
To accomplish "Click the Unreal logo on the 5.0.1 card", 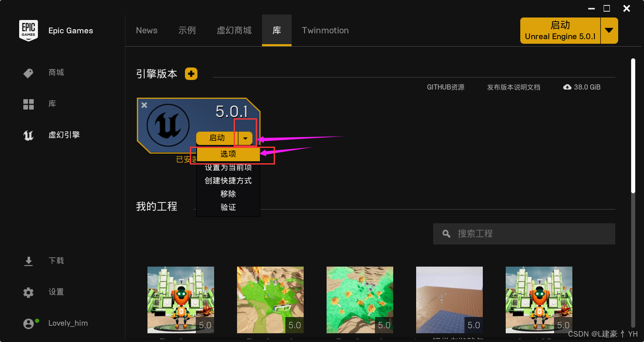I will [168, 125].
